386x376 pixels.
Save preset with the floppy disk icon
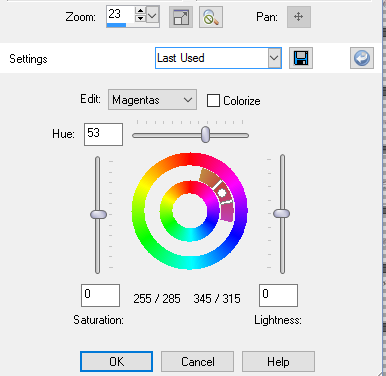tap(301, 58)
